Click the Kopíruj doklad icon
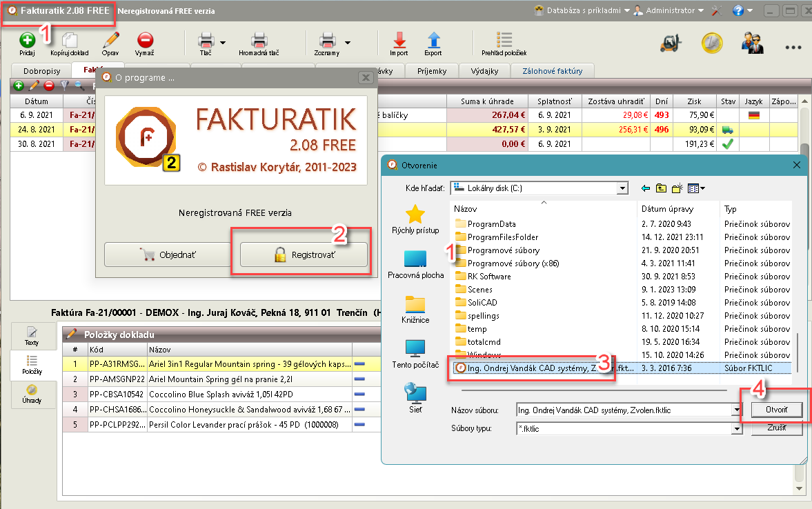This screenshot has width=812, height=509. tap(70, 41)
